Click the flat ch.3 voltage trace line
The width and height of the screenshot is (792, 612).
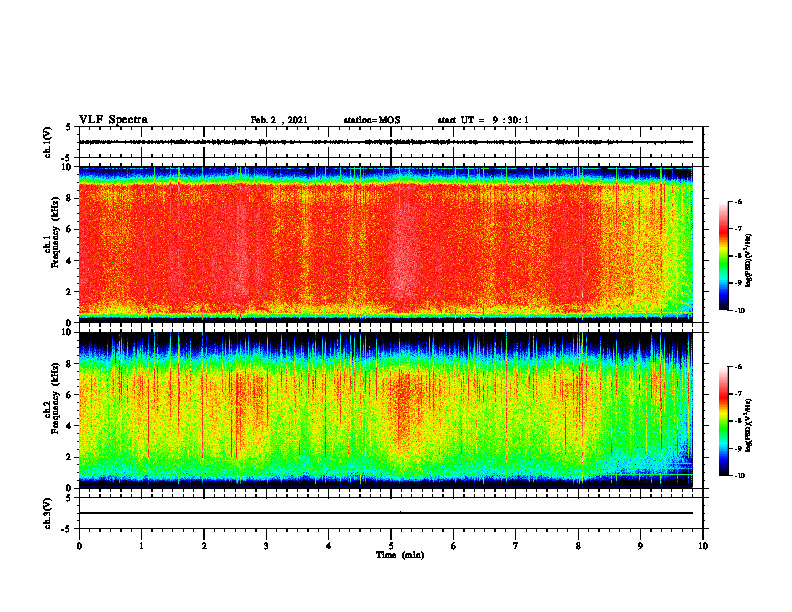pos(386,513)
